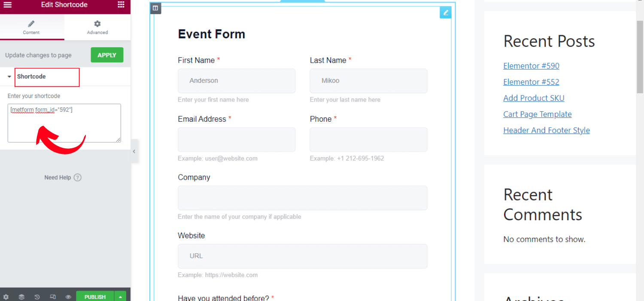Open the History panel clock icon
The width and height of the screenshot is (644, 301).
pyautogui.click(x=37, y=296)
